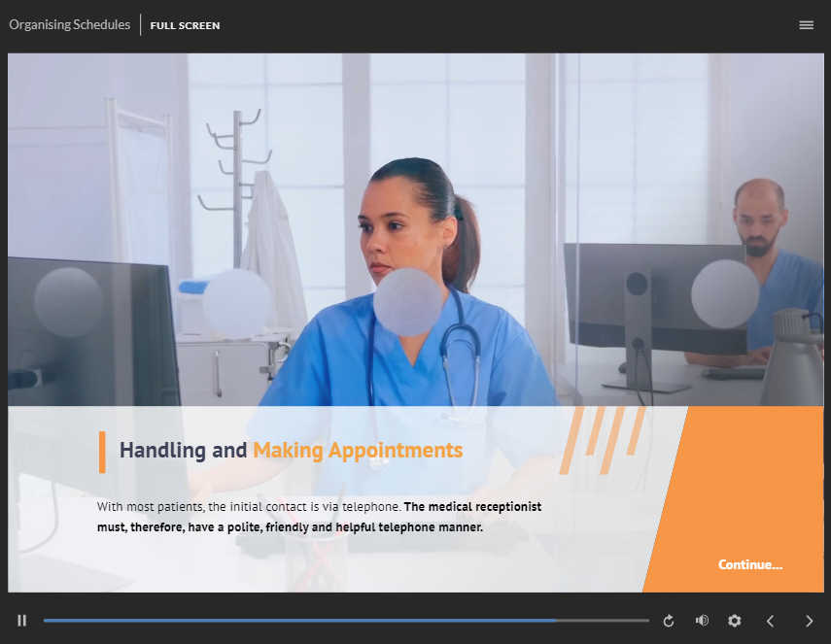Click the Continue... button

[x=750, y=564]
